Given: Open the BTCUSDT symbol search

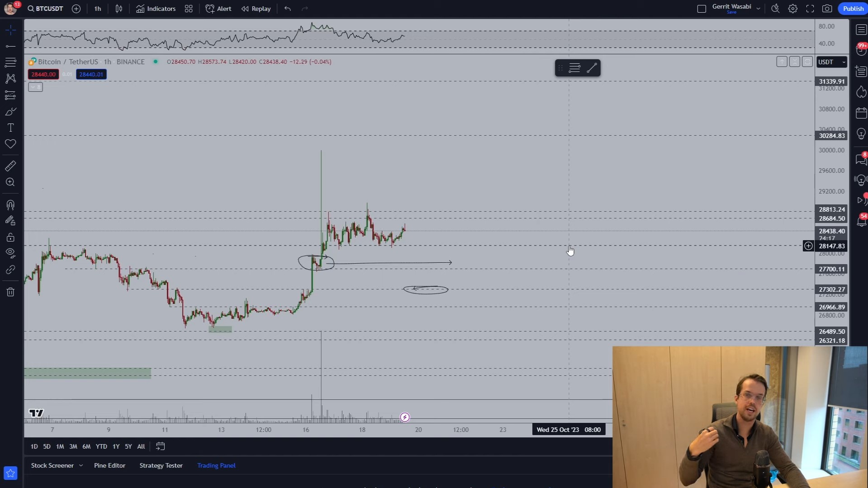Looking at the screenshot, I should [45, 9].
